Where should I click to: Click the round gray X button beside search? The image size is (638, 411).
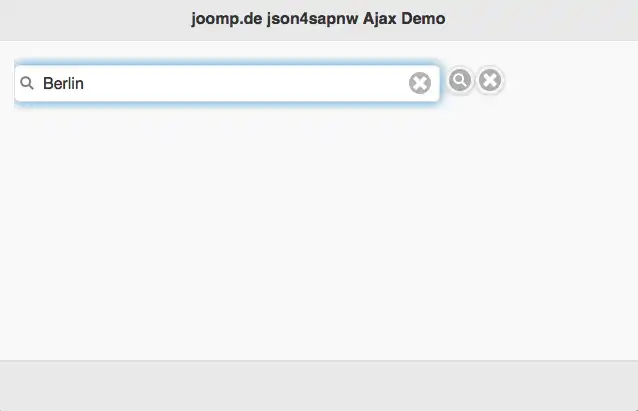[489, 81]
